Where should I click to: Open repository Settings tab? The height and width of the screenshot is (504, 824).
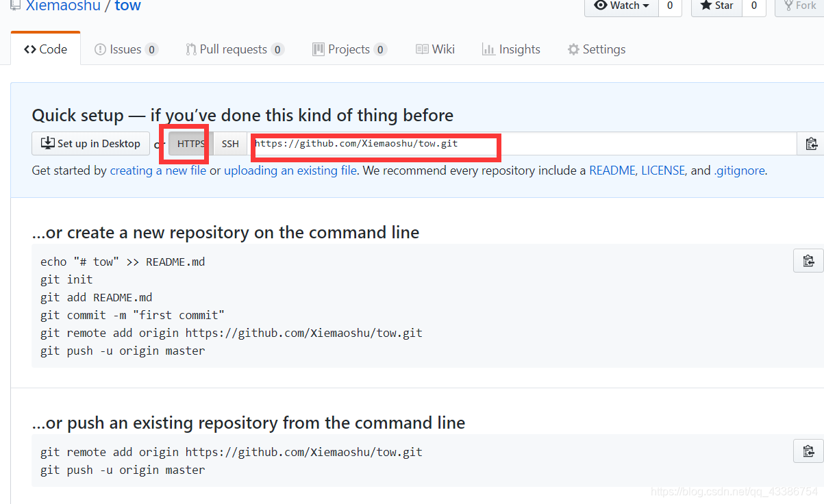point(596,49)
